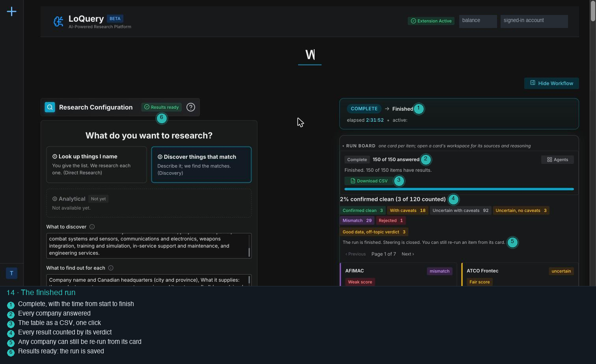Download the results CSV

coord(369,181)
